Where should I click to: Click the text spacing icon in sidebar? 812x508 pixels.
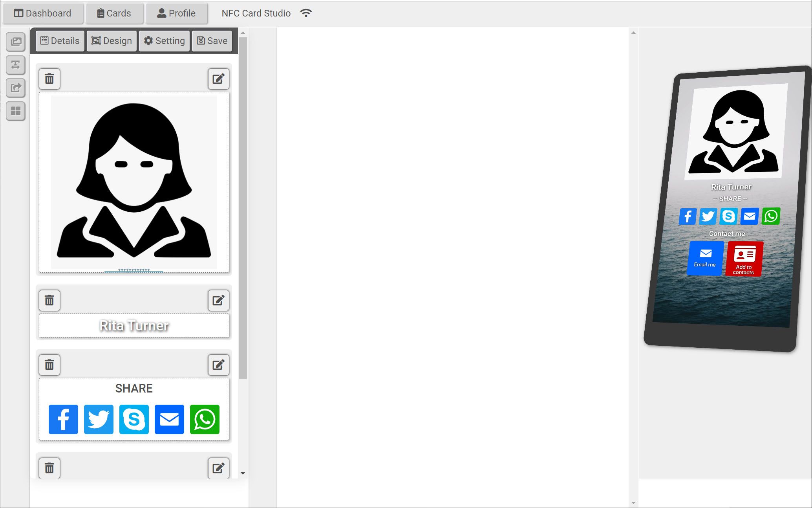(x=16, y=65)
